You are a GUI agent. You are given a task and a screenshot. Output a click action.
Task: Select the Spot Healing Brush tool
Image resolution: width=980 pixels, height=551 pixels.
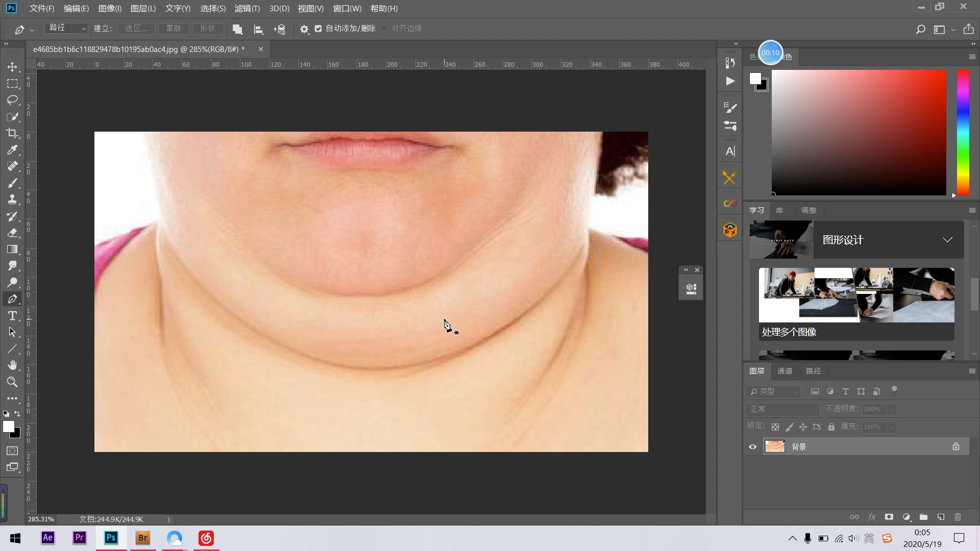[x=13, y=166]
